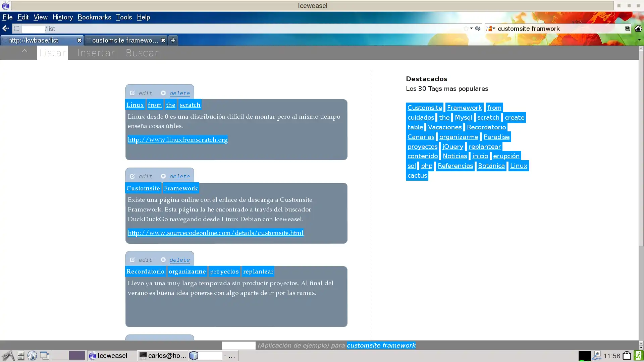This screenshot has height=362, width=644.
Task: Select the Insertar tab
Action: click(x=96, y=53)
